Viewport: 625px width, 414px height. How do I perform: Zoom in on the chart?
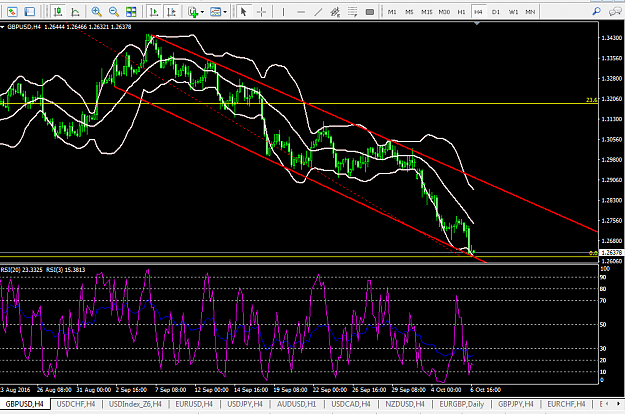point(96,12)
